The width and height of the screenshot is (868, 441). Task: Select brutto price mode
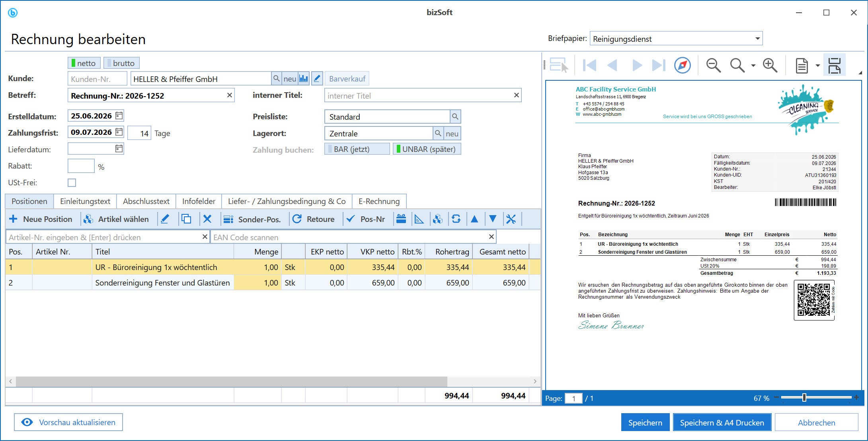click(121, 63)
